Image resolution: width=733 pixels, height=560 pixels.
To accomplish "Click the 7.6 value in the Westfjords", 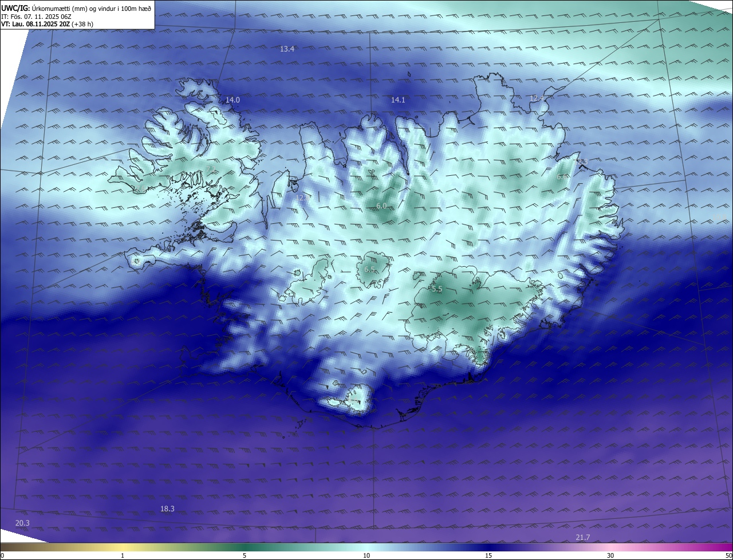I will click(x=140, y=188).
